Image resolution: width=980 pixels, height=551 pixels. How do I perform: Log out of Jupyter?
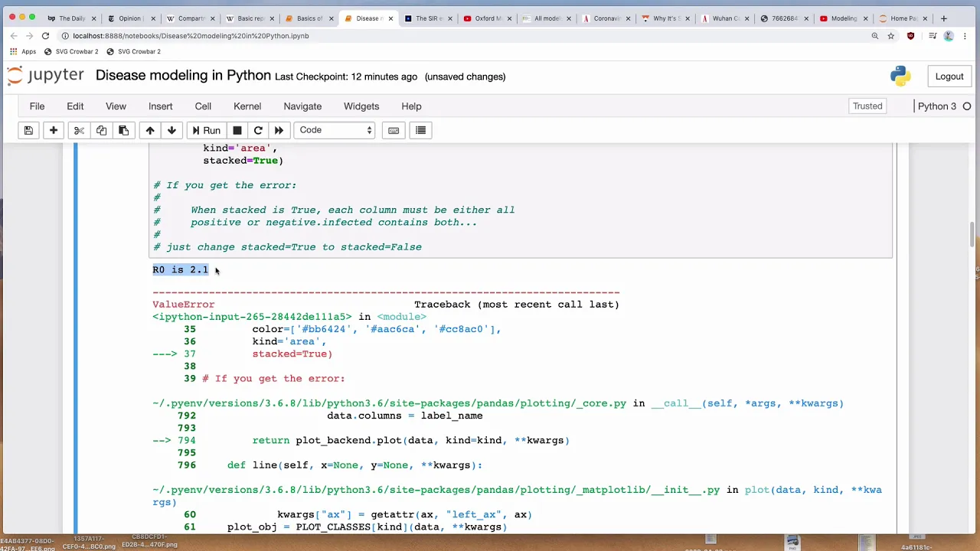tap(949, 76)
